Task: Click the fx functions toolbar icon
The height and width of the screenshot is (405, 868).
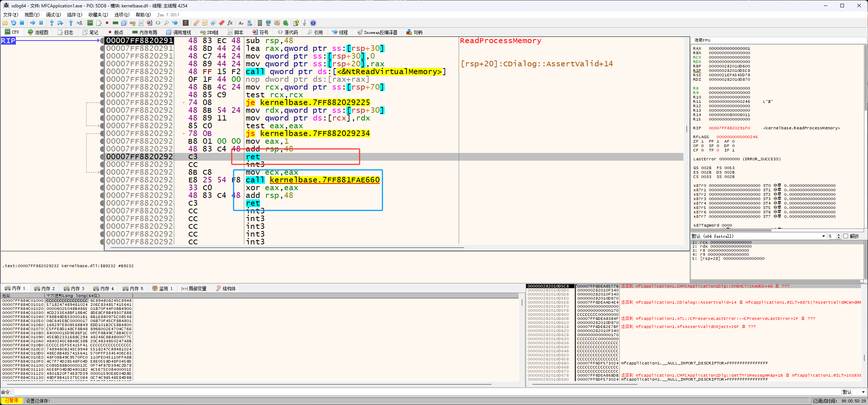Action: pyautogui.click(x=230, y=23)
